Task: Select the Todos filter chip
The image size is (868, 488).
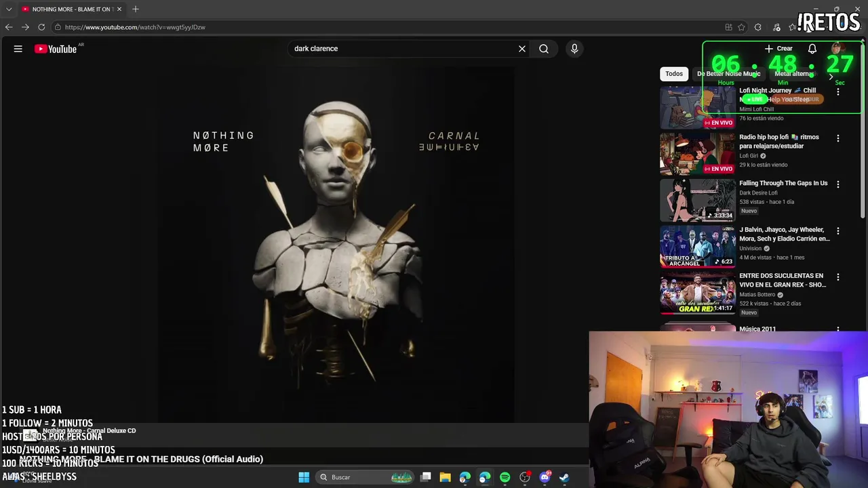Action: point(674,74)
